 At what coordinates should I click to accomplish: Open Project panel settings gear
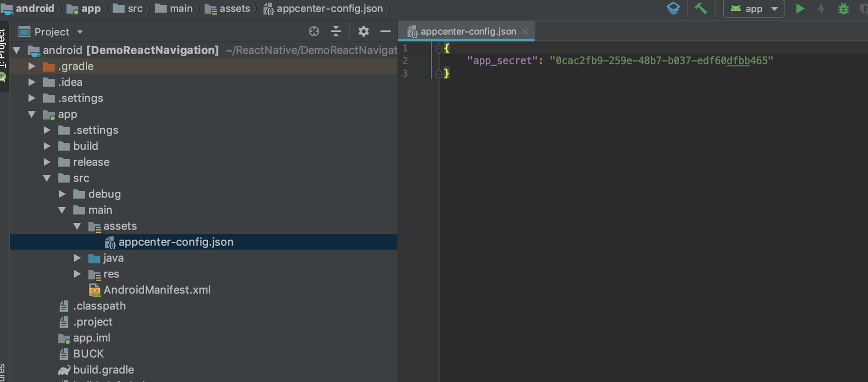click(x=364, y=32)
